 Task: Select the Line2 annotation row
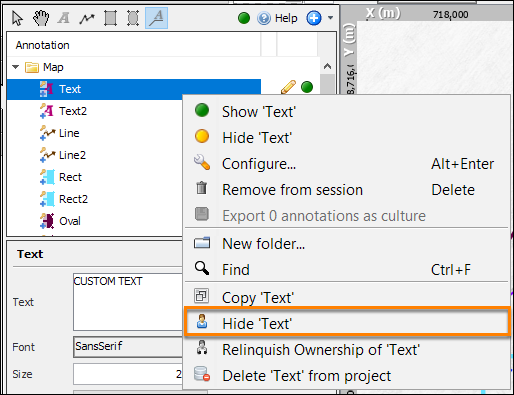coord(95,155)
